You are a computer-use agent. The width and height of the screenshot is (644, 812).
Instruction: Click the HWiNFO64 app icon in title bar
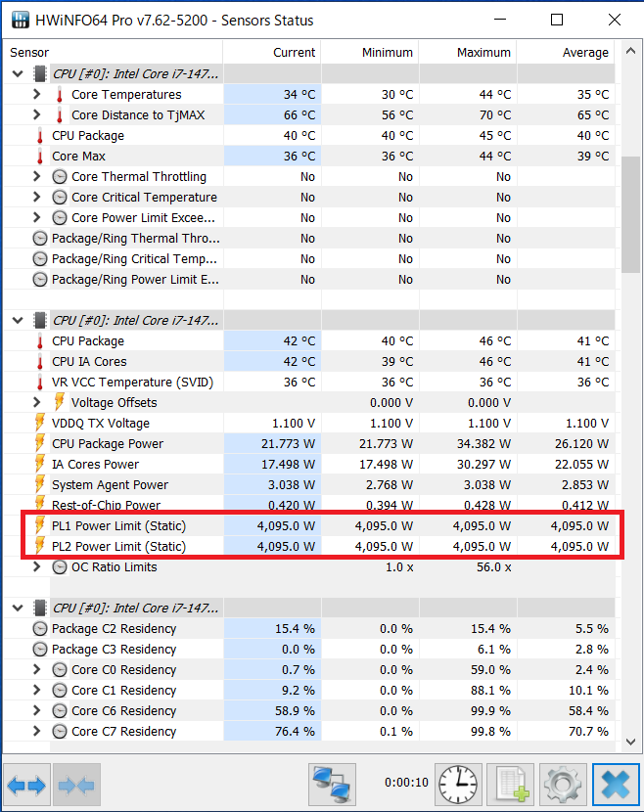21,21
